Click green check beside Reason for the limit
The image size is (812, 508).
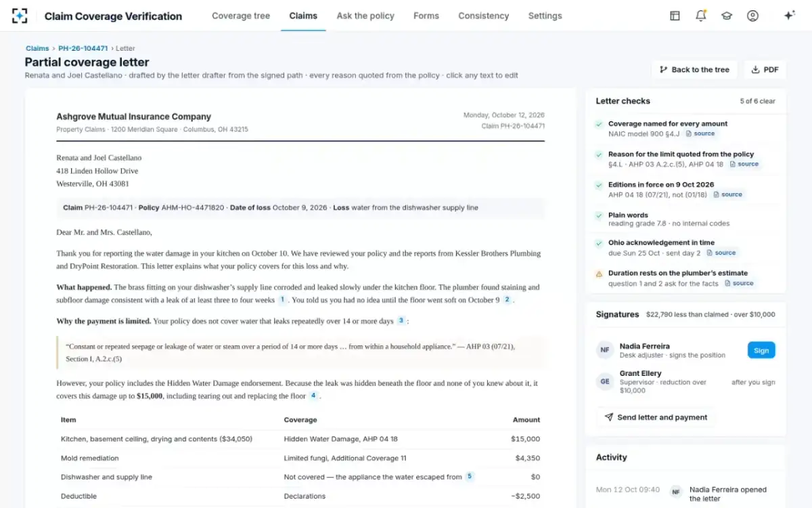pos(599,155)
